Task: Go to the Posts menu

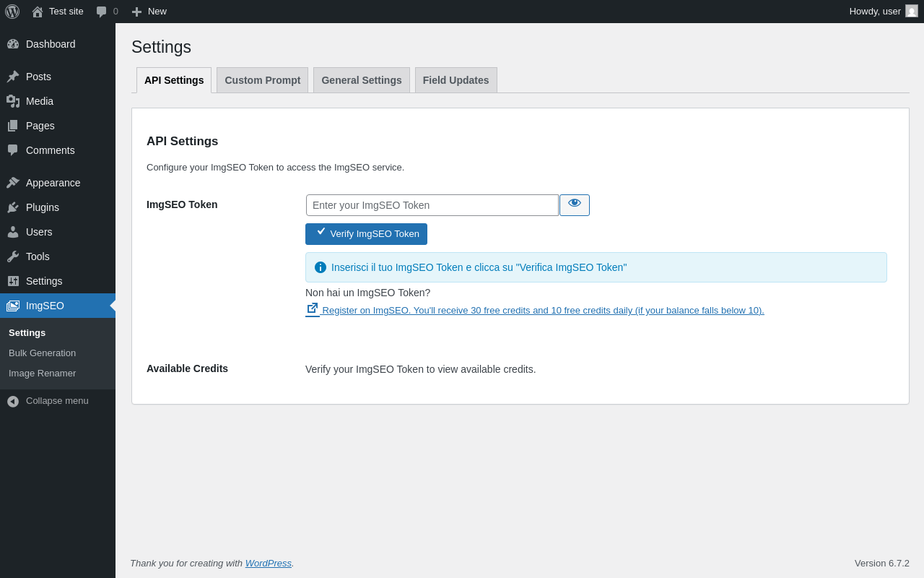Action: point(38,77)
